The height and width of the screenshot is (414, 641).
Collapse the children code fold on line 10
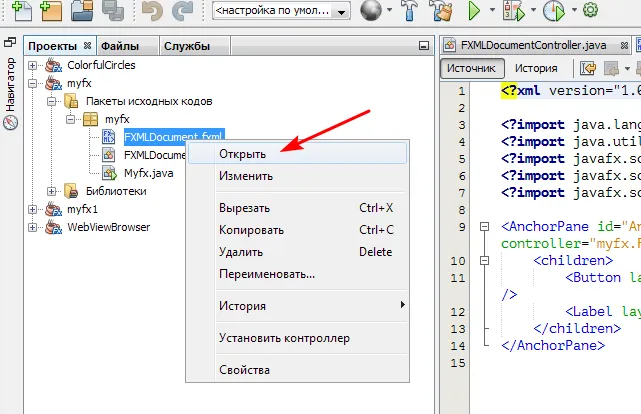click(484, 260)
